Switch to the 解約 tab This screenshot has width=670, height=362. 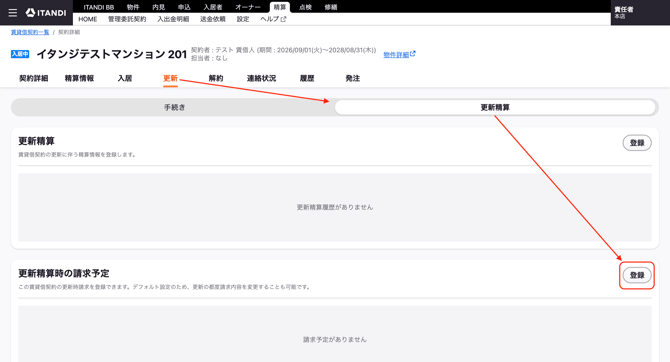tap(216, 79)
